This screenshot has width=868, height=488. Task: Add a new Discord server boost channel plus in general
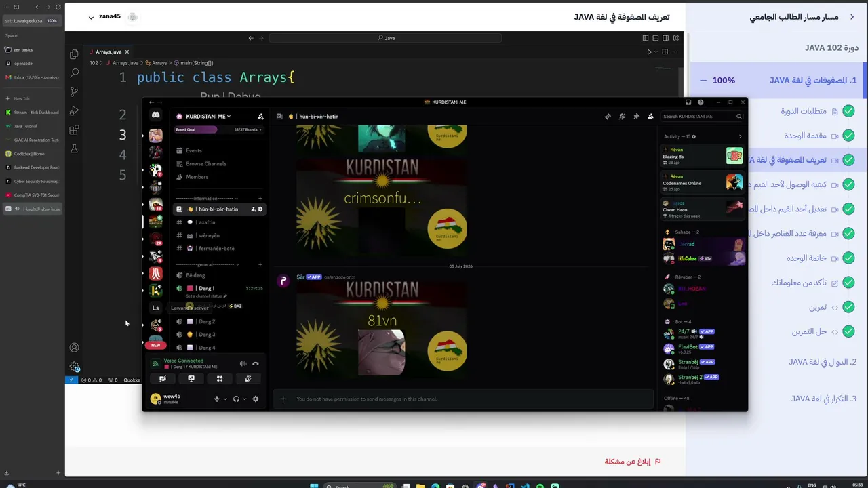260,264
